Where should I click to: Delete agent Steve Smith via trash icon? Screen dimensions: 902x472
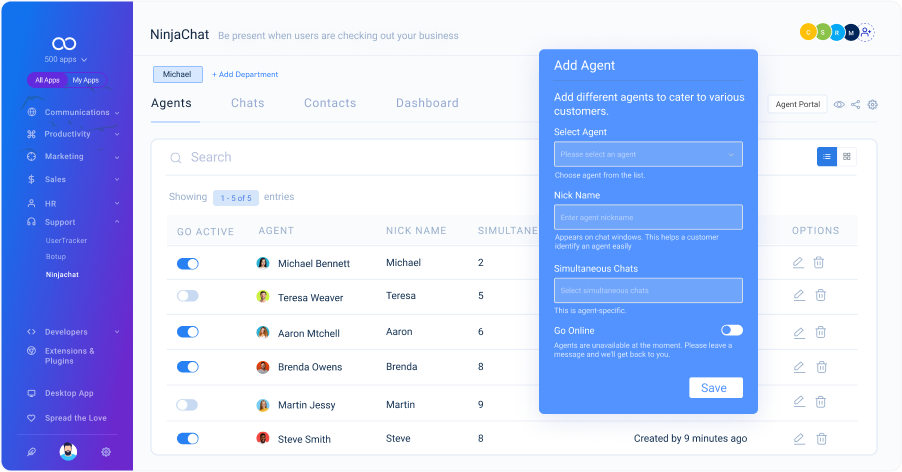point(820,438)
